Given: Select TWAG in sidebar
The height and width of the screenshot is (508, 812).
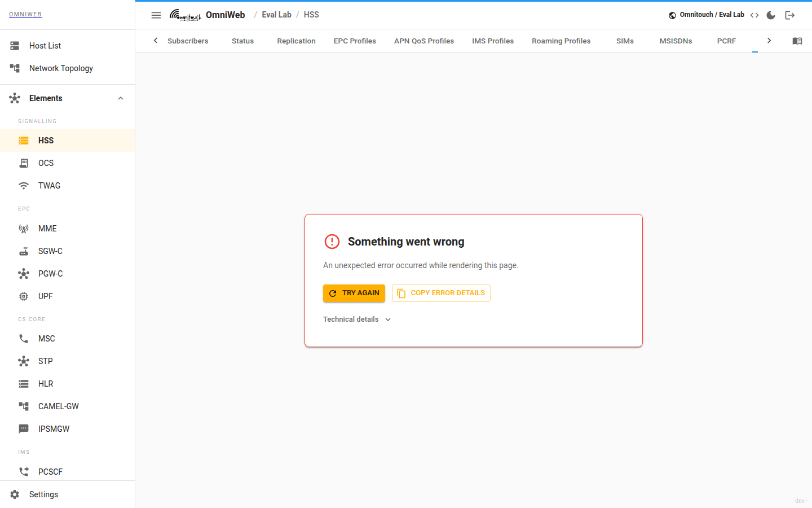Looking at the screenshot, I should point(68,186).
